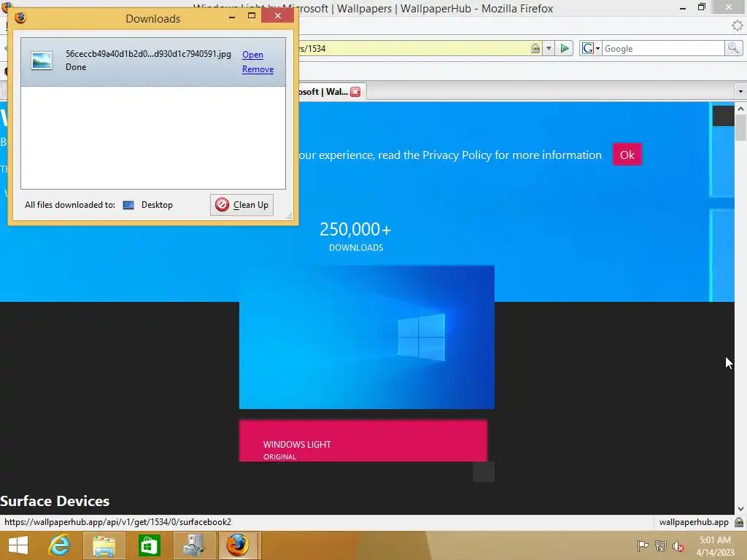Open the Google search engine dropdown
The image size is (747, 560).
pos(591,48)
